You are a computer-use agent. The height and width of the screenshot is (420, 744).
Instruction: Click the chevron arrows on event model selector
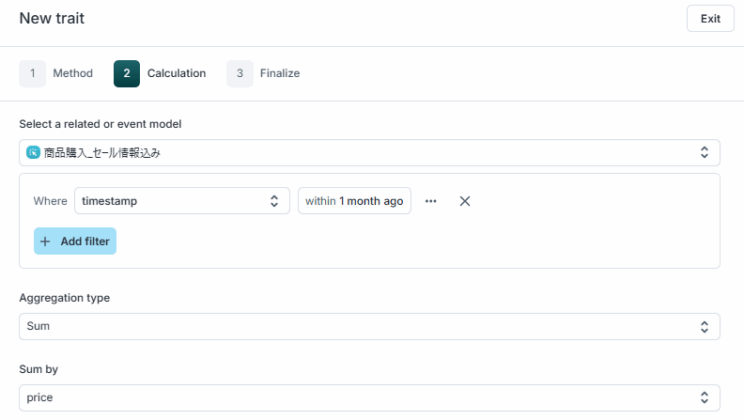[x=704, y=152]
